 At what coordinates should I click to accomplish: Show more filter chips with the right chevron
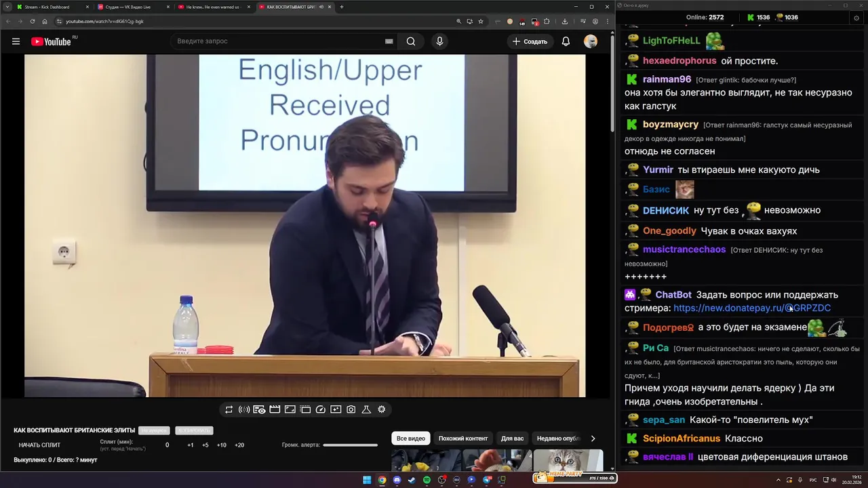[x=593, y=439]
